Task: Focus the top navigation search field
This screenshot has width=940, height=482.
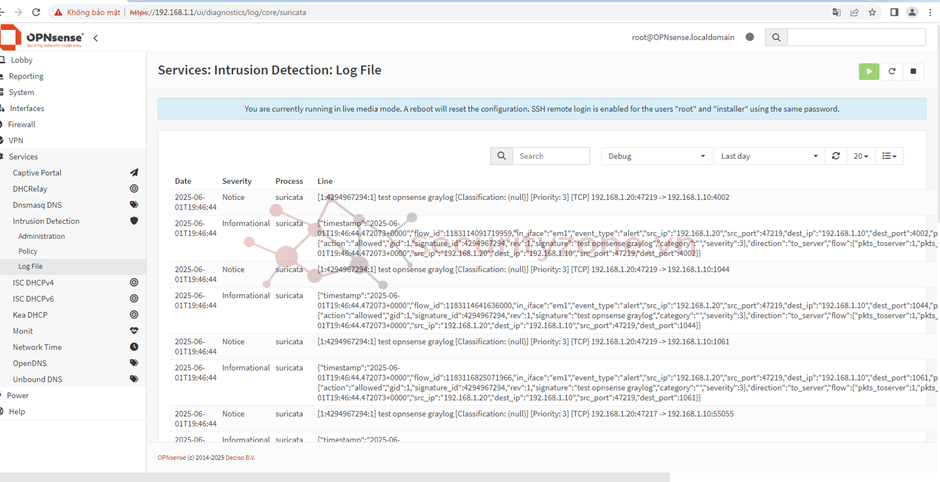Action: [856, 37]
